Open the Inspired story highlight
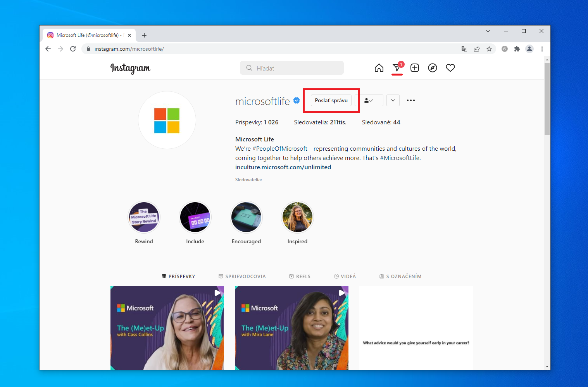The width and height of the screenshot is (588, 387). coord(297,217)
